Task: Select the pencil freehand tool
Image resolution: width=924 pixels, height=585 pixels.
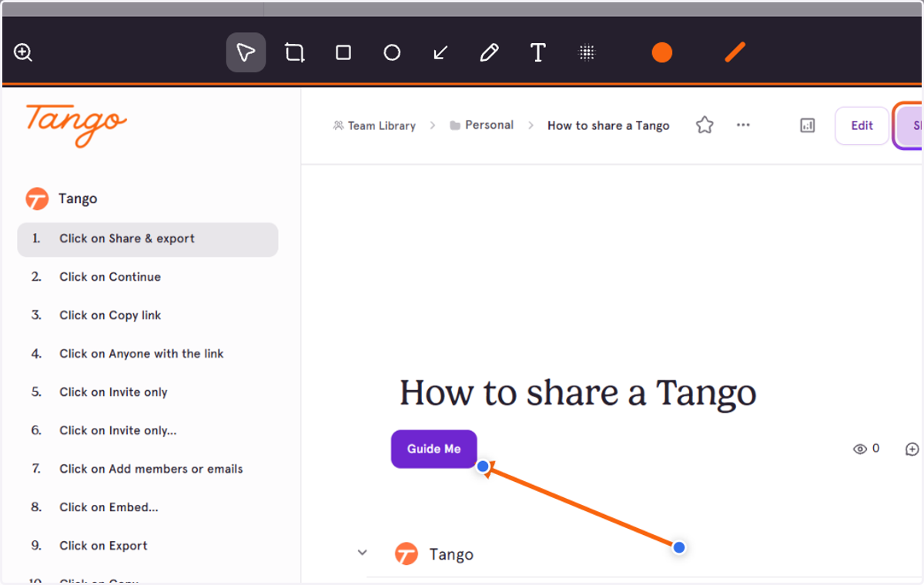Action: [489, 52]
